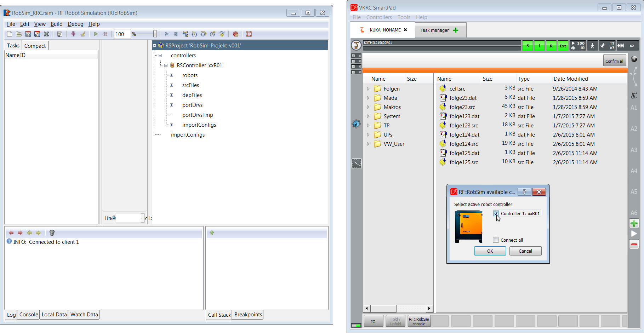Screen dimensions: 644x333
Task: Click the debug step-out icon
Action: pos(213,34)
